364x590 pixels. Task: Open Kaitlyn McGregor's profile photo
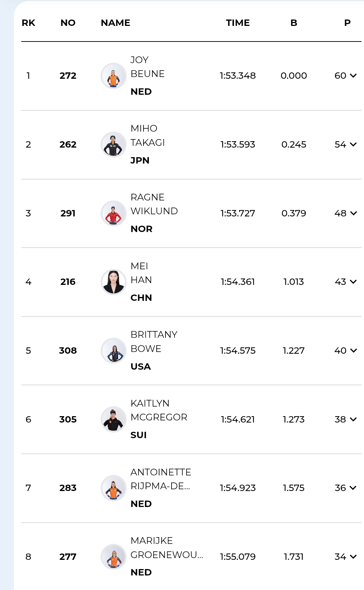pyautogui.click(x=113, y=419)
